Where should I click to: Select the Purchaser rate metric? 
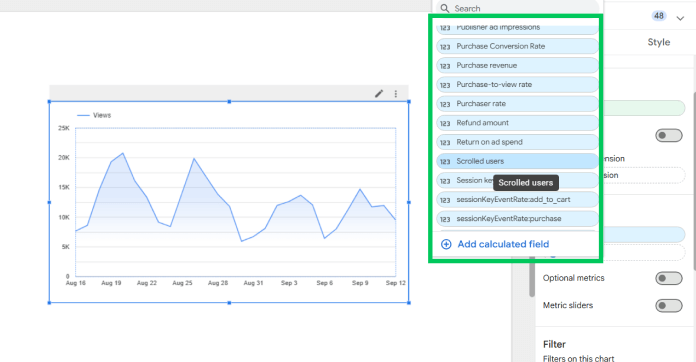(x=517, y=103)
